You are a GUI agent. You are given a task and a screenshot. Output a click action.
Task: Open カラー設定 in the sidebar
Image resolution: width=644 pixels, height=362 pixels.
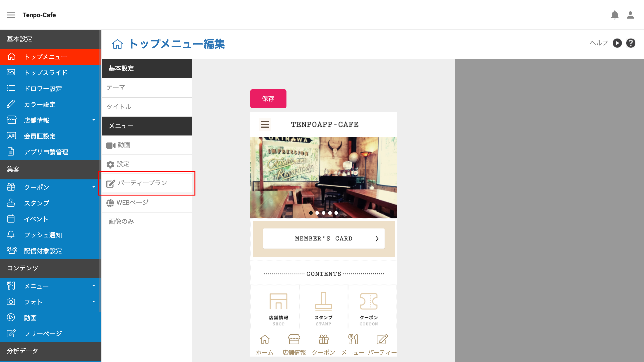pyautogui.click(x=50, y=104)
